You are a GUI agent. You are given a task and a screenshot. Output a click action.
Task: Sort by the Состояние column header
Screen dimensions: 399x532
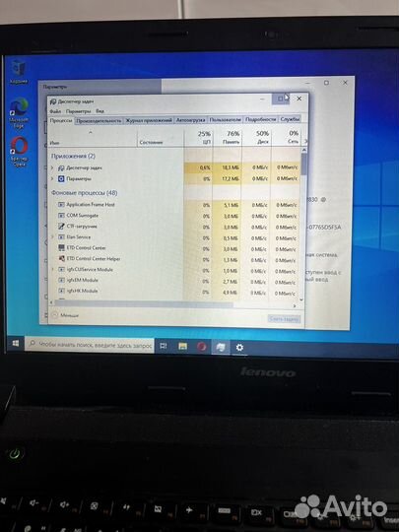[x=161, y=138]
